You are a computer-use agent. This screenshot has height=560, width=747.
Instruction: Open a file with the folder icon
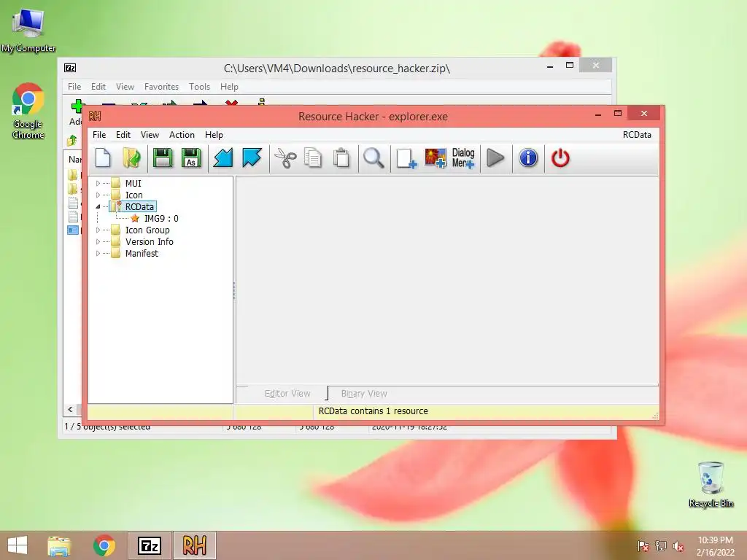(132, 158)
